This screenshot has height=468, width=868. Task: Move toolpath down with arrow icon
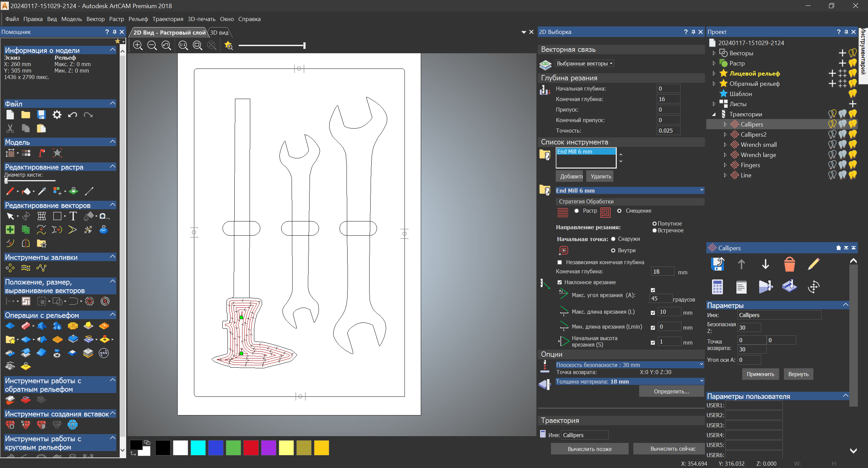tap(765, 264)
